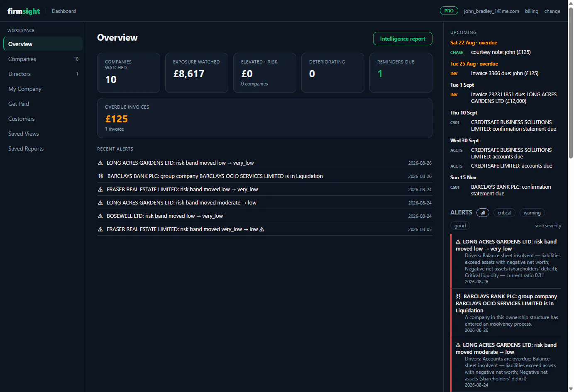The width and height of the screenshot is (574, 392).
Task: Open BARCLAYS OCIO SERVICES Liquidation alert row
Action: [x=265, y=176]
